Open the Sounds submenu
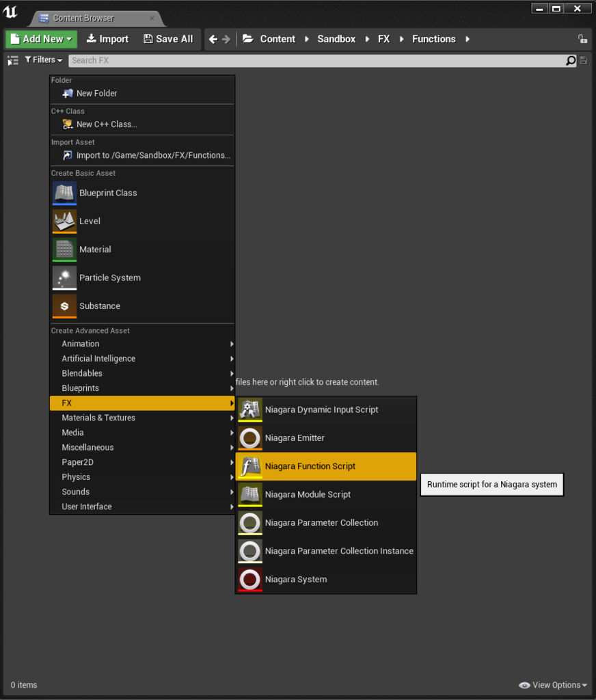The height and width of the screenshot is (700, 596). (x=142, y=492)
